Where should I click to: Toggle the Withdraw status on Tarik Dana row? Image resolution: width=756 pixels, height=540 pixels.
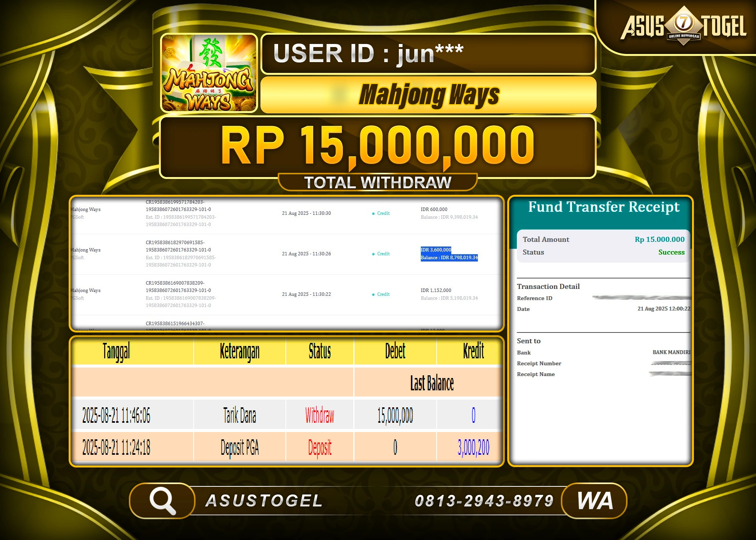(x=319, y=414)
